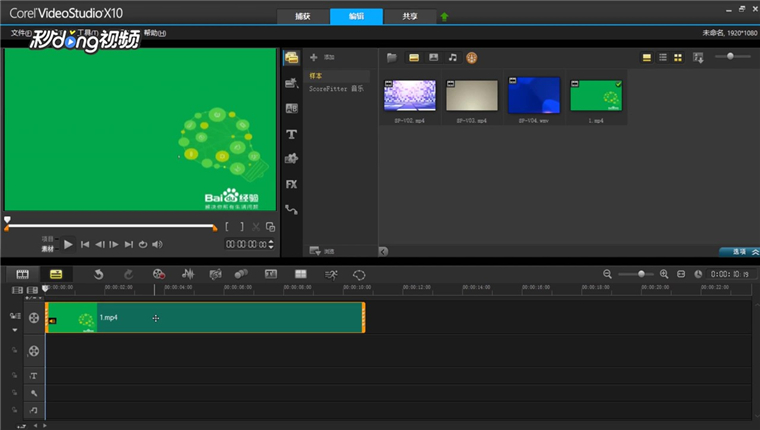
Task: Toggle show photos filter in library
Action: pyautogui.click(x=433, y=58)
